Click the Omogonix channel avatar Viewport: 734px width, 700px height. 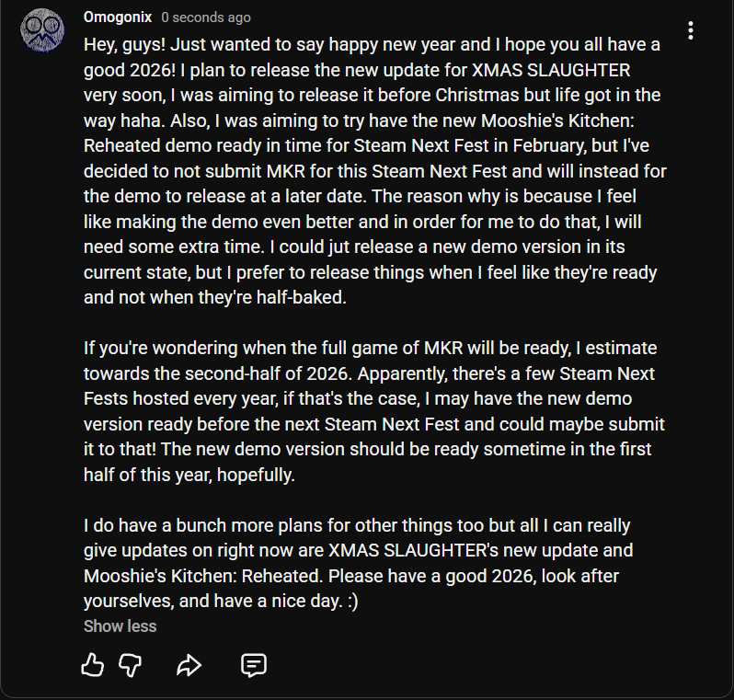[42, 31]
